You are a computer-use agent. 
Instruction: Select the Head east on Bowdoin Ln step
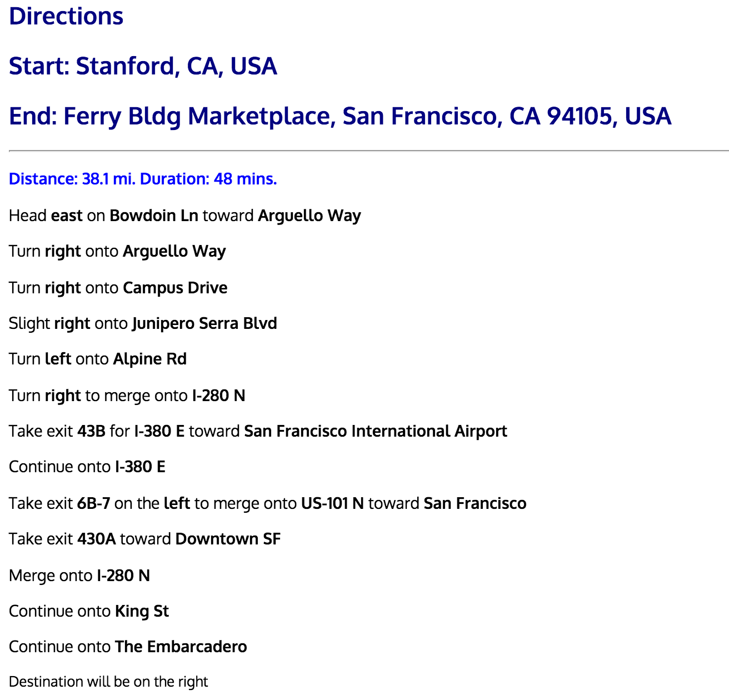point(185,216)
